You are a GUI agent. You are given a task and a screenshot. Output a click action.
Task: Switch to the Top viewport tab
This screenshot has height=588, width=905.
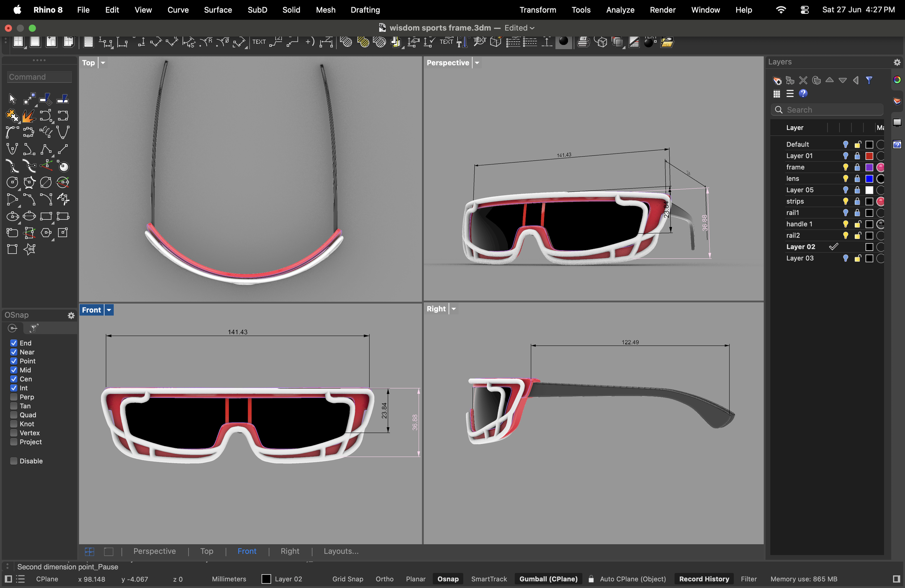tap(207, 551)
